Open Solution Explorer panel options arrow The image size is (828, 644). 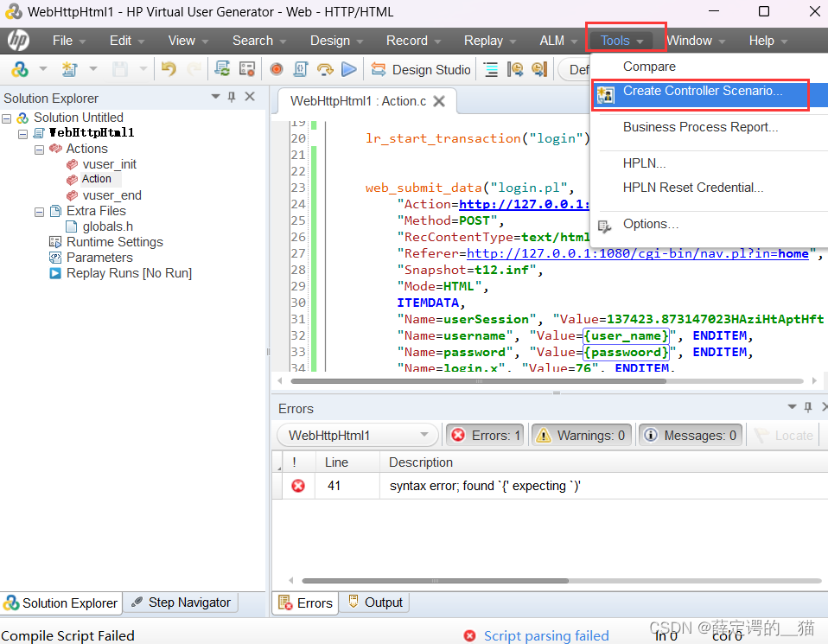point(215,97)
